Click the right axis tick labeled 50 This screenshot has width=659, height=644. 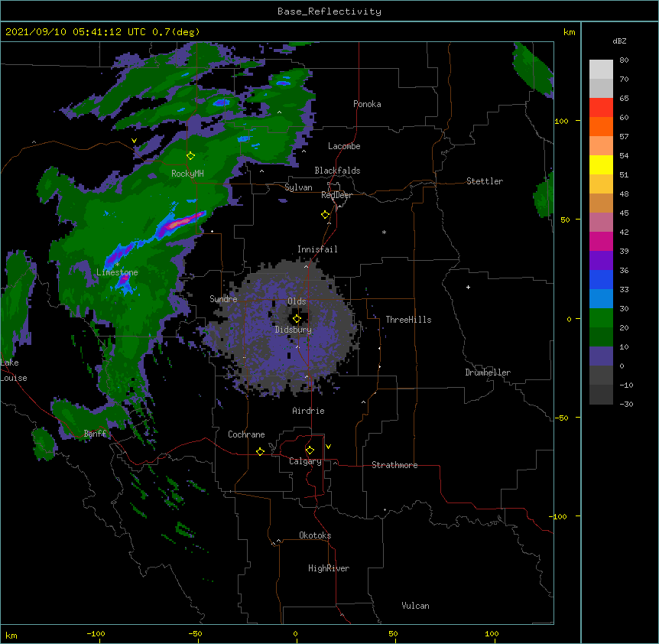tap(565, 220)
